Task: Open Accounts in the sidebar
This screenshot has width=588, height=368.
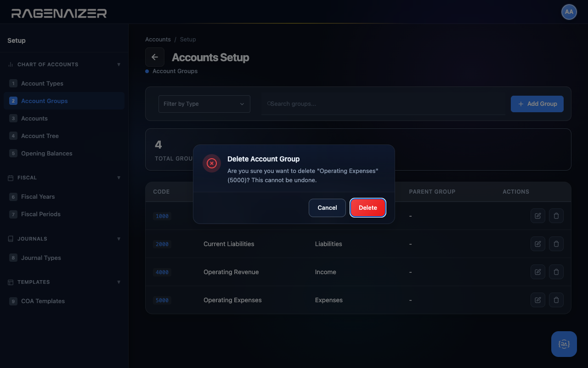Action: point(64,118)
